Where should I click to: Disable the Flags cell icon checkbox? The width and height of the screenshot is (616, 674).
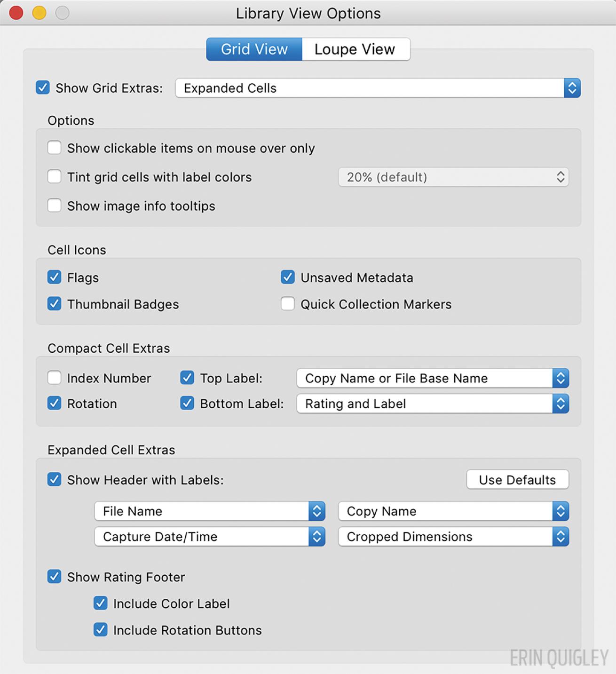coord(55,278)
